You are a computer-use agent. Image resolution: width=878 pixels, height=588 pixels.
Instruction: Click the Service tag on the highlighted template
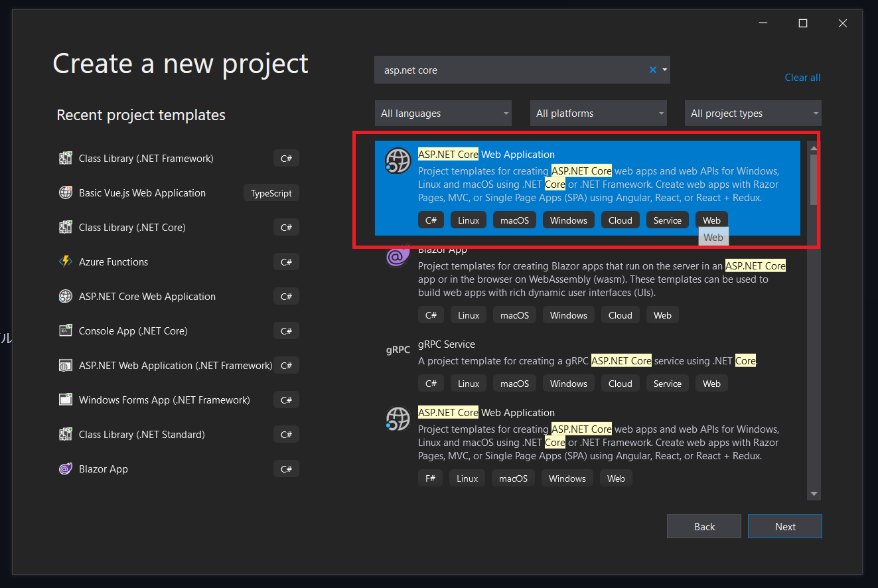pyautogui.click(x=667, y=220)
